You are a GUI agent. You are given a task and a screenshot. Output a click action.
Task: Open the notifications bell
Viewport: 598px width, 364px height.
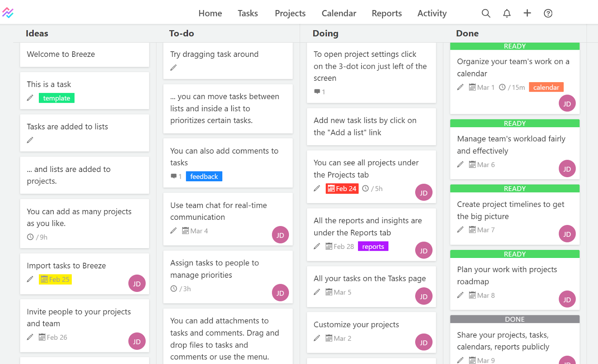point(507,13)
